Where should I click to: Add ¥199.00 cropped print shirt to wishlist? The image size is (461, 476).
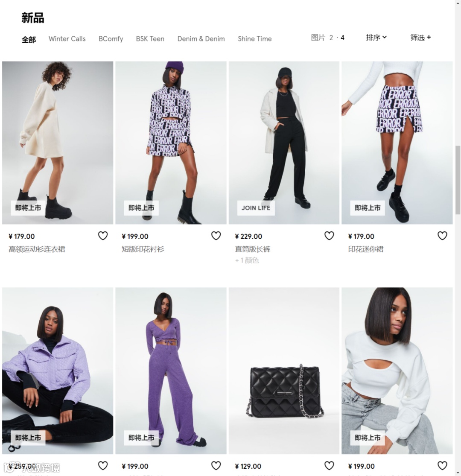click(x=216, y=236)
